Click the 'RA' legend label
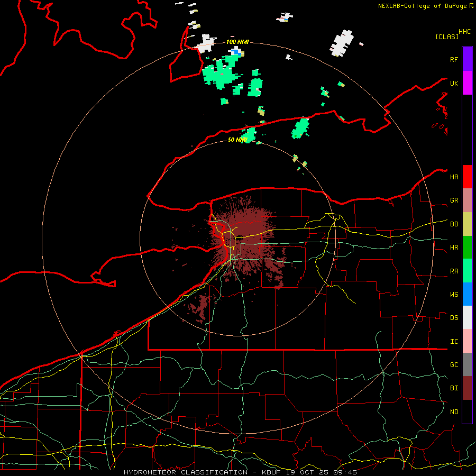The height and width of the screenshot is (476, 476). coord(454,271)
